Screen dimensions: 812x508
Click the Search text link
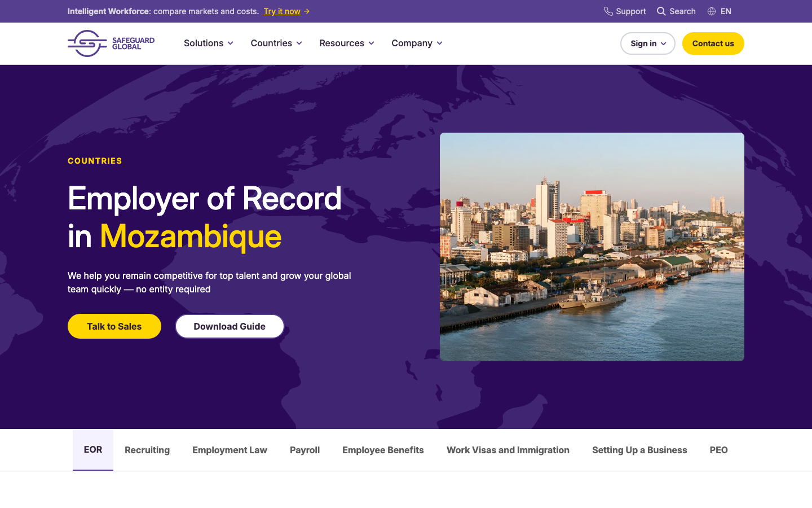pos(682,11)
